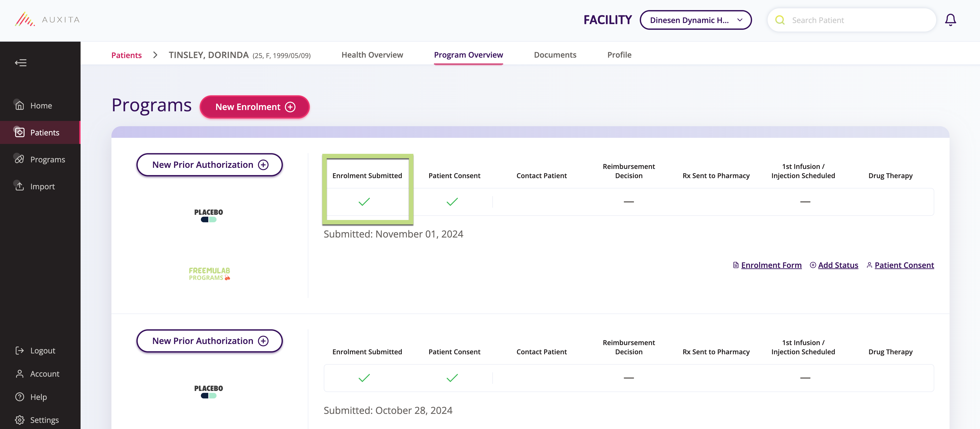Click the New Enrolment button

254,107
